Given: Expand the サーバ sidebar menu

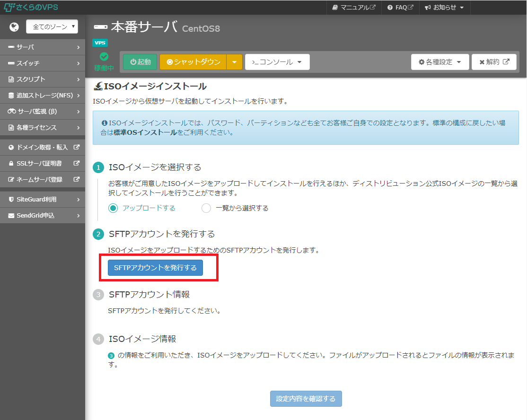Looking at the screenshot, I should [43, 47].
